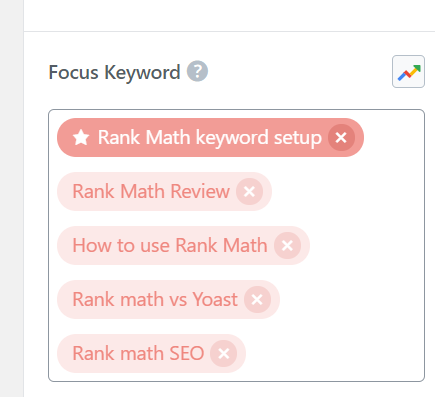The image size is (435, 397).
Task: Click blank field area beside 'Rank math vs Yoast'
Action: [350, 300]
